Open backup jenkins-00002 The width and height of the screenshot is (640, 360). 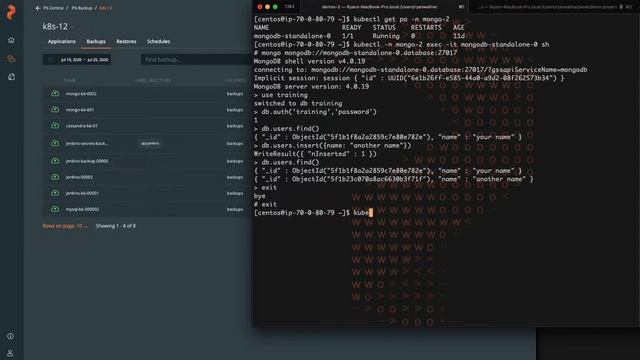[79, 177]
